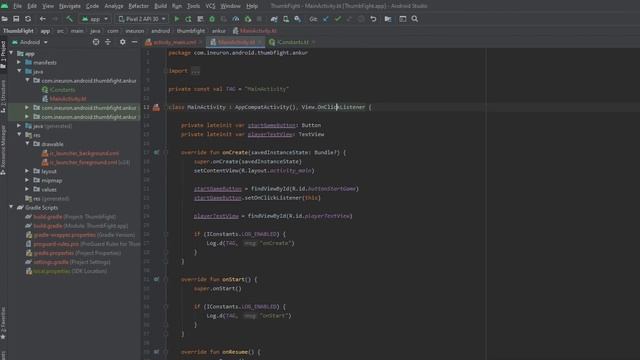Collapse the Gradle Scripts node

click(x=11, y=207)
